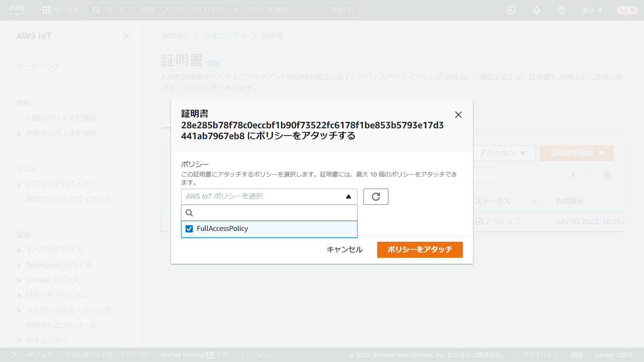
Task: Select the monitoring sidebar item
Action: [x=37, y=67]
